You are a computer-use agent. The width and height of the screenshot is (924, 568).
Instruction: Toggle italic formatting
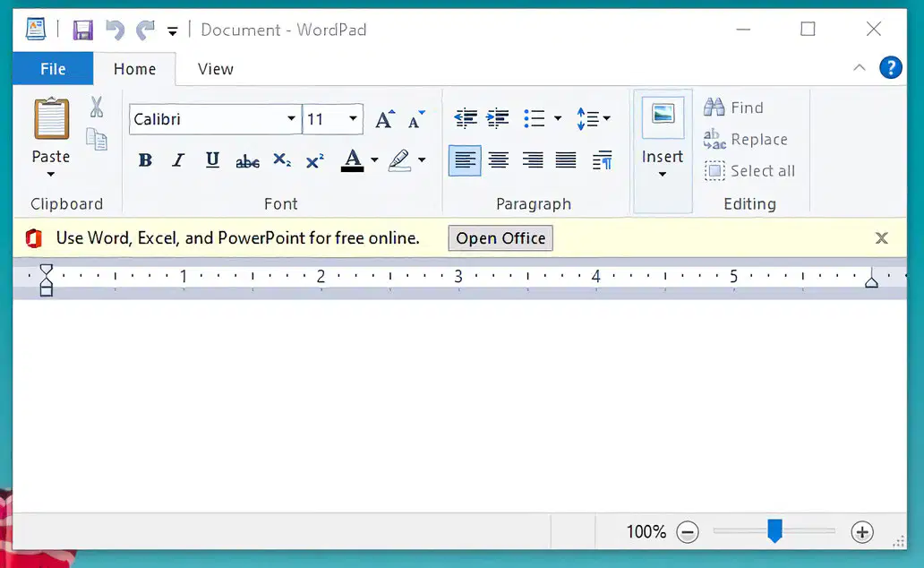point(178,159)
